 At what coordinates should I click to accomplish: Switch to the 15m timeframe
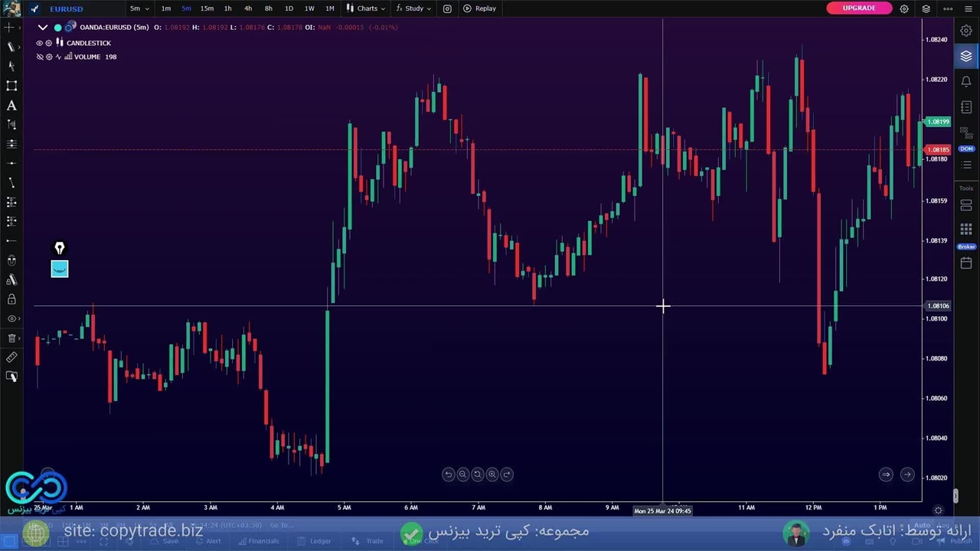click(207, 8)
